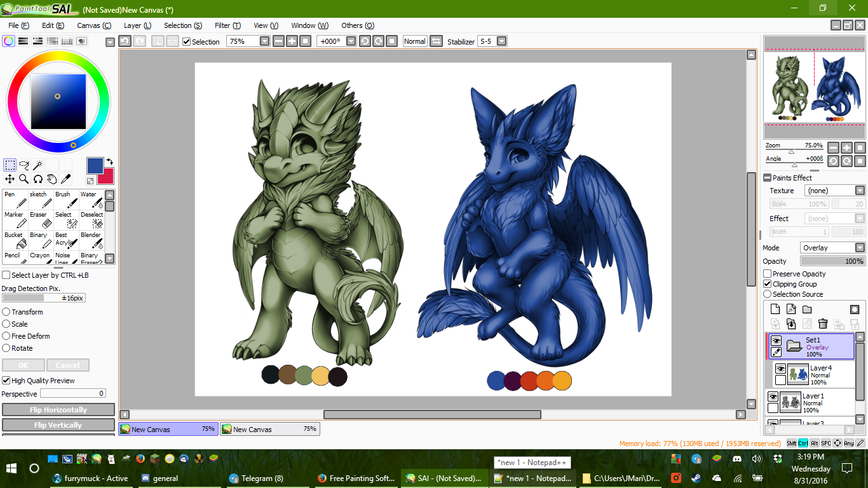Select the Rotate radio button

coord(6,348)
